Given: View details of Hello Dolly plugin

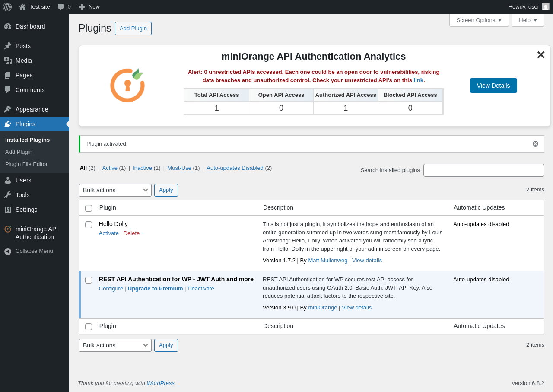Looking at the screenshot, I should (367, 260).
